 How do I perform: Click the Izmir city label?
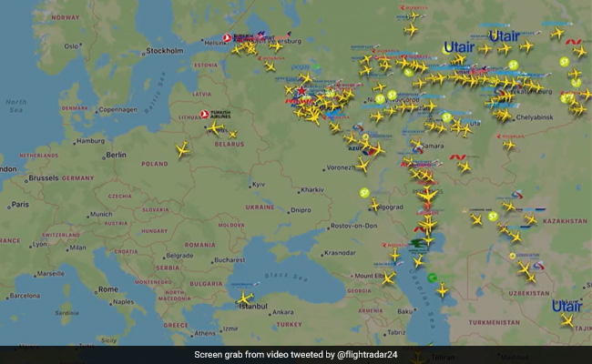click(230, 329)
